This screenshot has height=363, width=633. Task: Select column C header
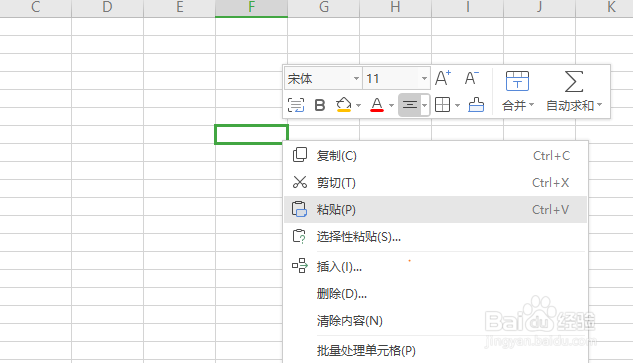pyautogui.click(x=36, y=8)
